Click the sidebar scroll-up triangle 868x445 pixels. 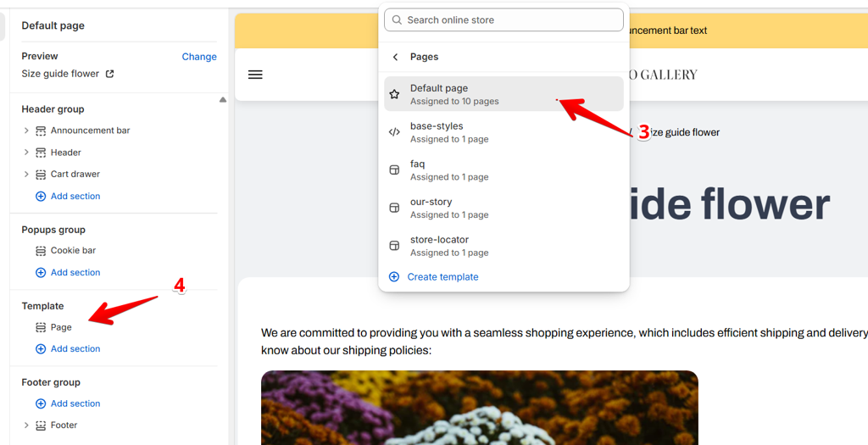223,100
